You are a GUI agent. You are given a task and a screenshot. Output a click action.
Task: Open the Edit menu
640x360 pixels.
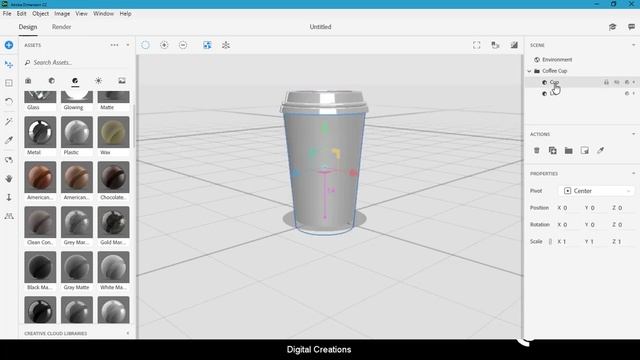pyautogui.click(x=21, y=13)
